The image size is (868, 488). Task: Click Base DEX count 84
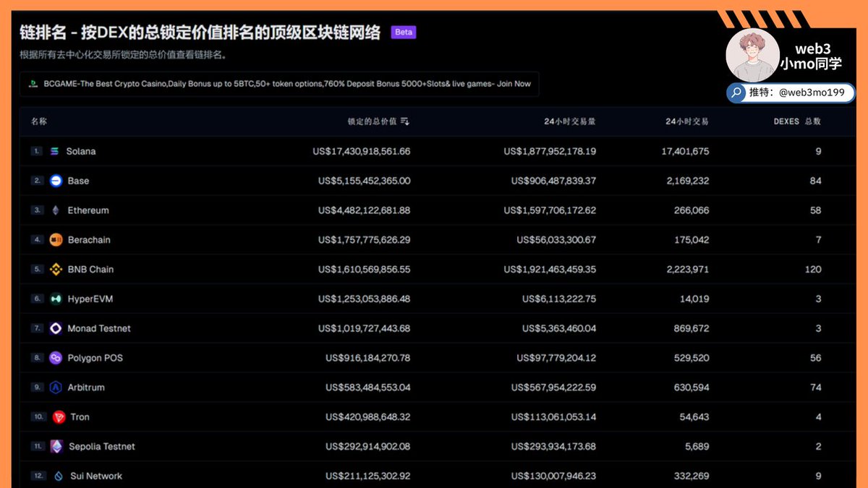[x=816, y=181]
